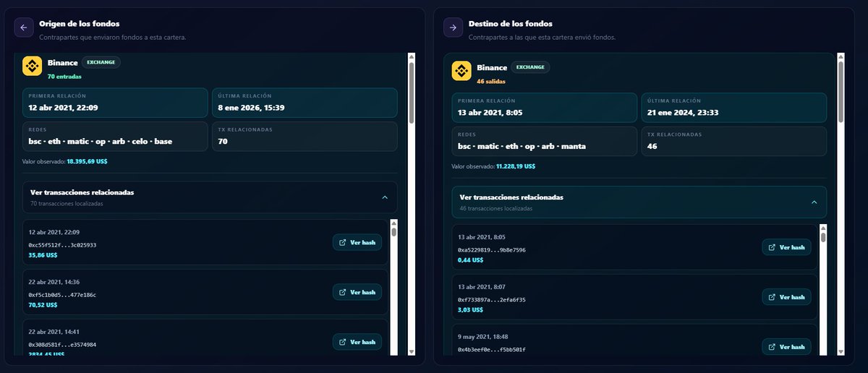Click the date 13 abr 2021, 8:05 in Primera relación
Viewport: 868px width, 373px height.
(x=491, y=112)
